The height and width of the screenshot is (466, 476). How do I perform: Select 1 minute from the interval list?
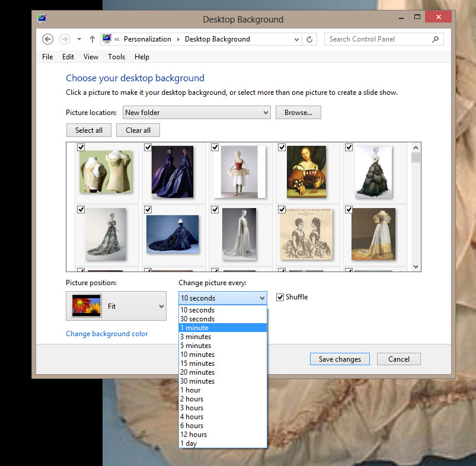(223, 328)
